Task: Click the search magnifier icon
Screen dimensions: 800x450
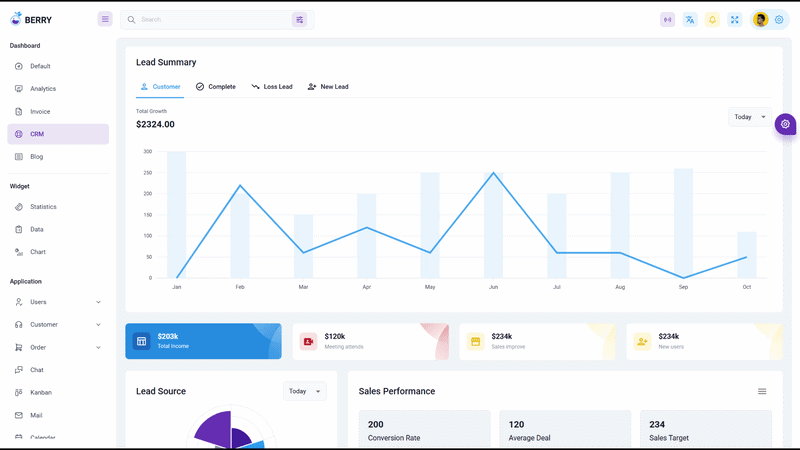Action: (x=131, y=19)
